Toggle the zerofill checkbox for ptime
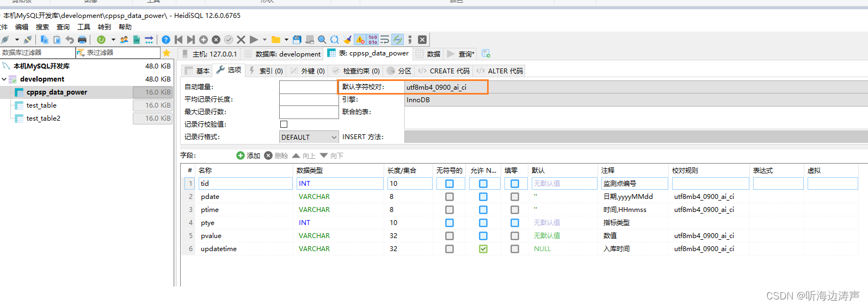 coord(515,210)
